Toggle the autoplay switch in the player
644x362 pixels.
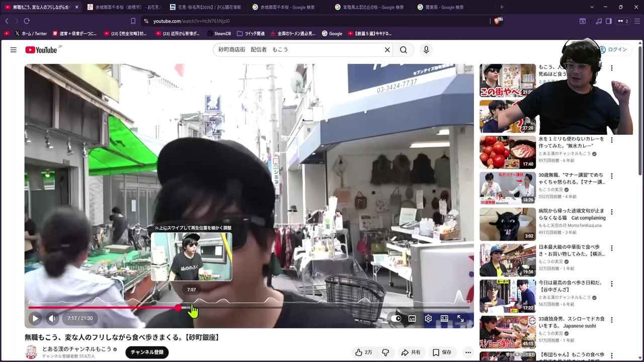pyautogui.click(x=396, y=318)
